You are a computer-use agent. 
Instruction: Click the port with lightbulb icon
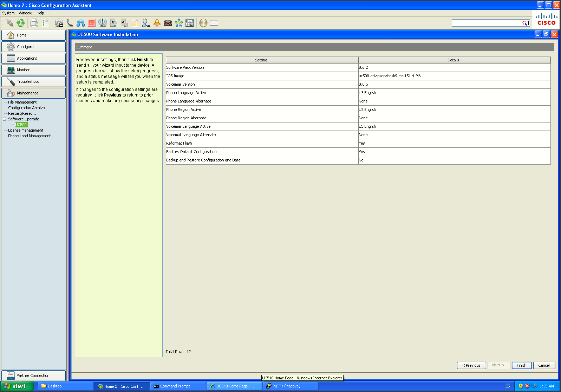(113, 23)
